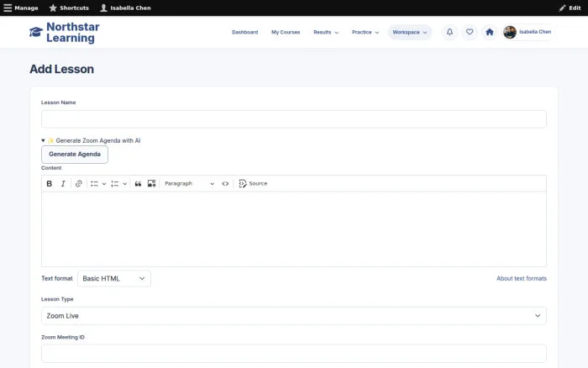588x368 pixels.
Task: Open notifications bell icon
Action: [x=449, y=32]
